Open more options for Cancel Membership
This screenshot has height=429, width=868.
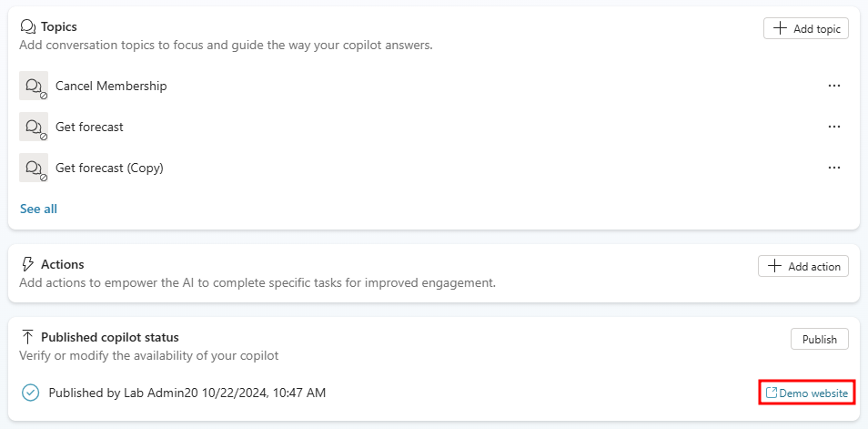click(x=834, y=86)
